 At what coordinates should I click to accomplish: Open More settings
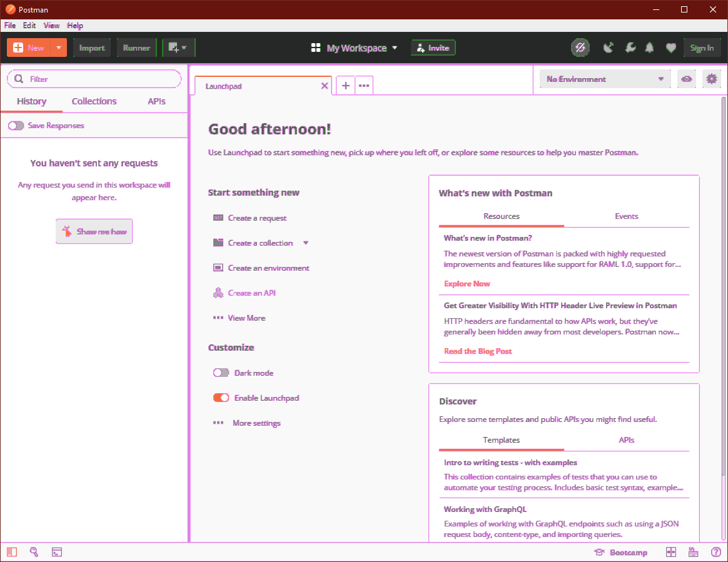pos(256,423)
